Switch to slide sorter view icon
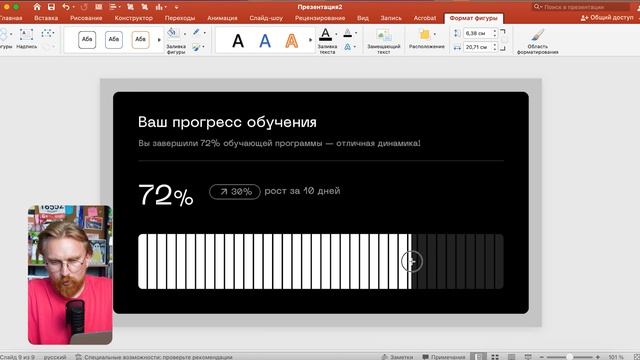640x360 pixels. [x=495, y=357]
